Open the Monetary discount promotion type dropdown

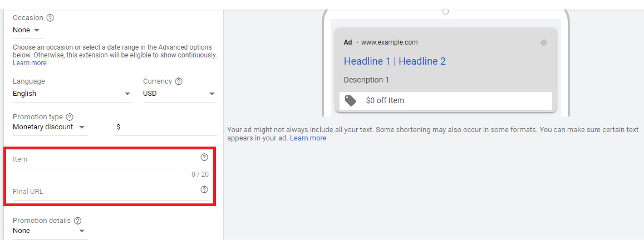click(x=51, y=127)
